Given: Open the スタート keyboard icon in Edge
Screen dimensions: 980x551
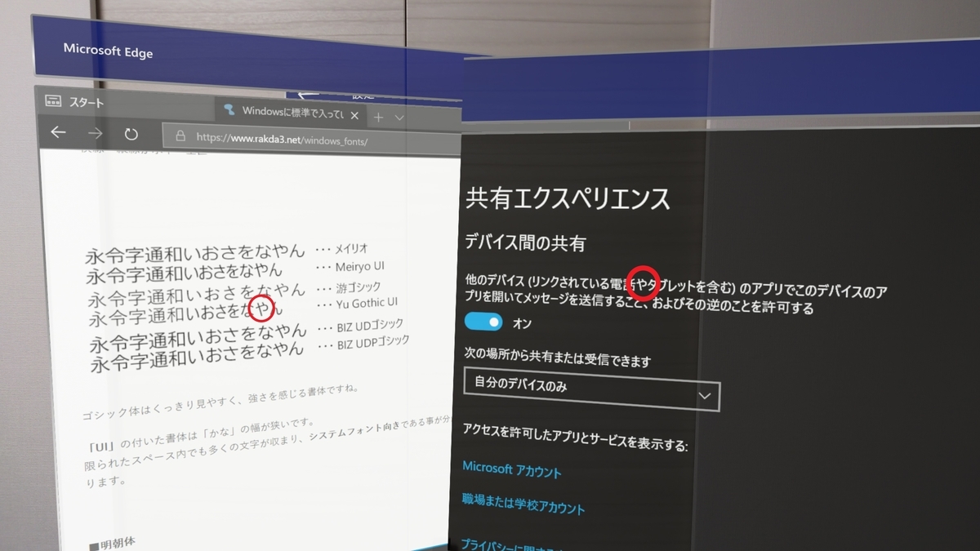Looking at the screenshot, I should tap(52, 101).
